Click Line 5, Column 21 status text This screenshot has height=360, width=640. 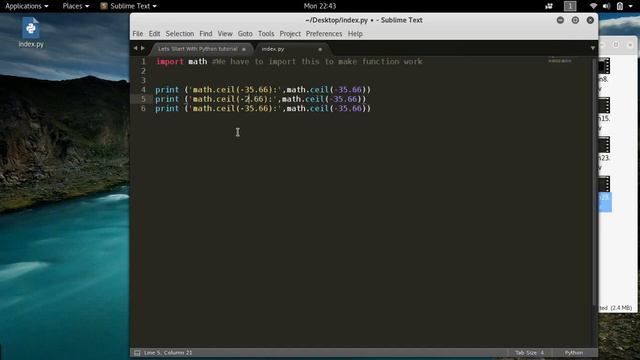168,353
